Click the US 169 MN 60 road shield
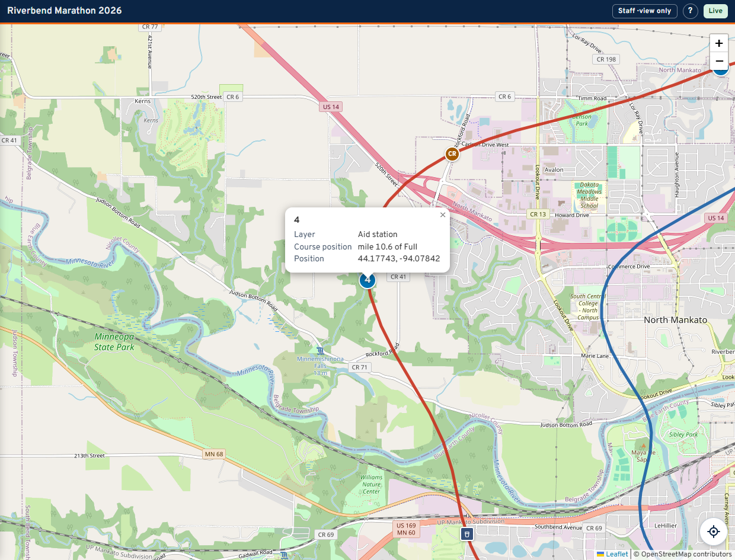The image size is (735, 560). (406, 529)
